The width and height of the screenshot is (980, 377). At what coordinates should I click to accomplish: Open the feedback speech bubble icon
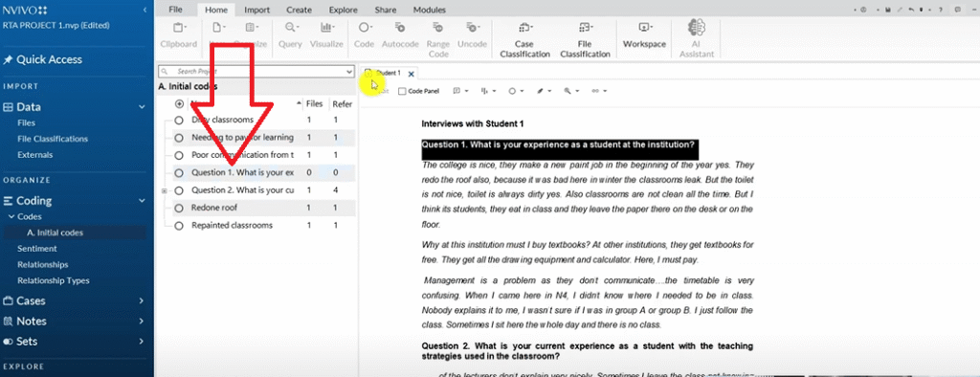click(x=957, y=10)
